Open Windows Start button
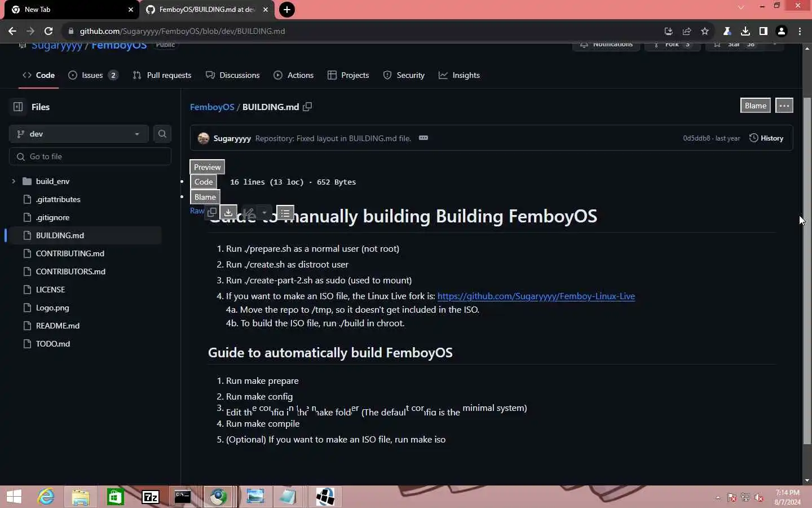The image size is (812, 508). pos(14,497)
